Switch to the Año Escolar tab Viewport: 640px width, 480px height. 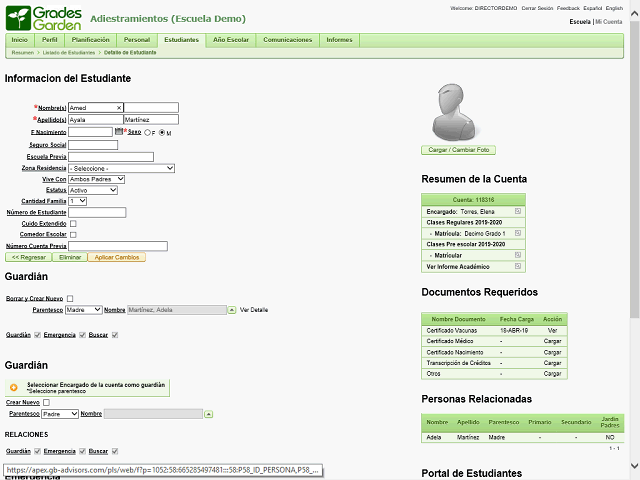tap(231, 39)
